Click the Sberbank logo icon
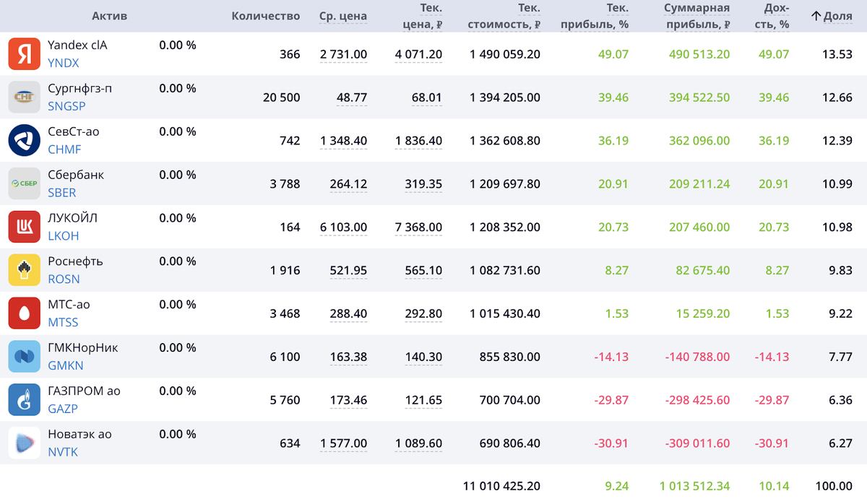The height and width of the screenshot is (504, 867). pyautogui.click(x=25, y=184)
